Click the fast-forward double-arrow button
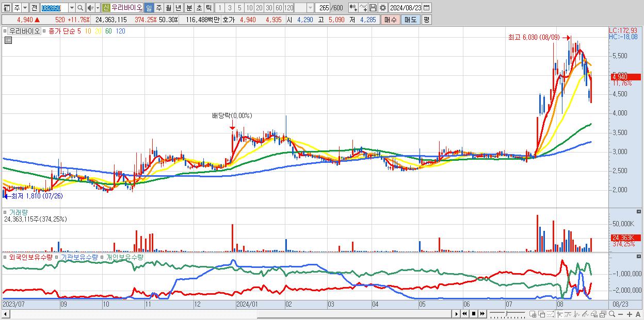The height and width of the screenshot is (320, 644). tap(482, 314)
